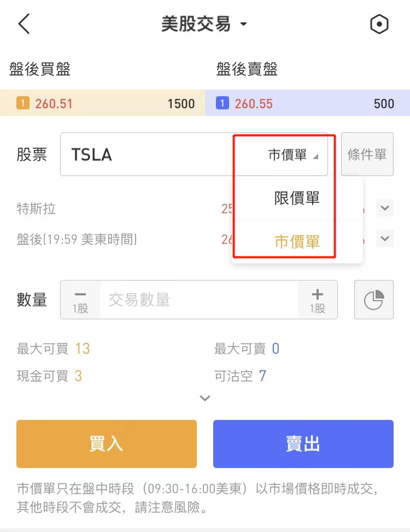Decrease quantity with the minus stepper
The width and height of the screenshot is (410, 532).
point(80,300)
